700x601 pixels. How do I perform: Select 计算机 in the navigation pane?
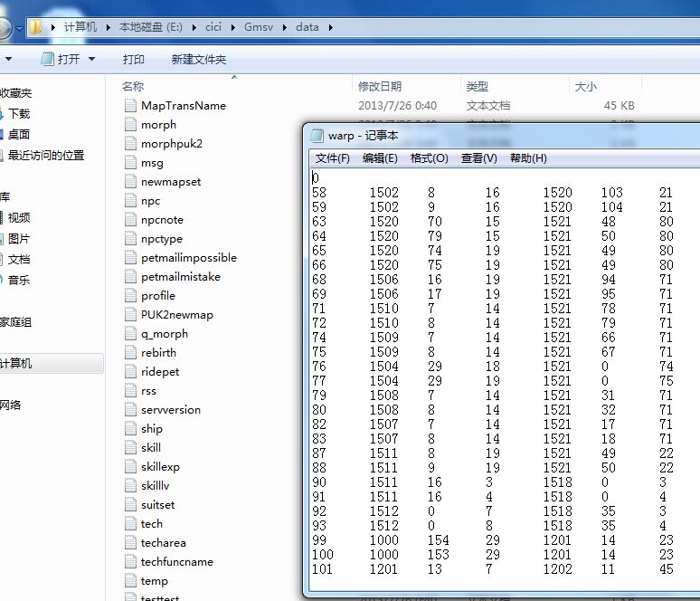click(x=16, y=363)
